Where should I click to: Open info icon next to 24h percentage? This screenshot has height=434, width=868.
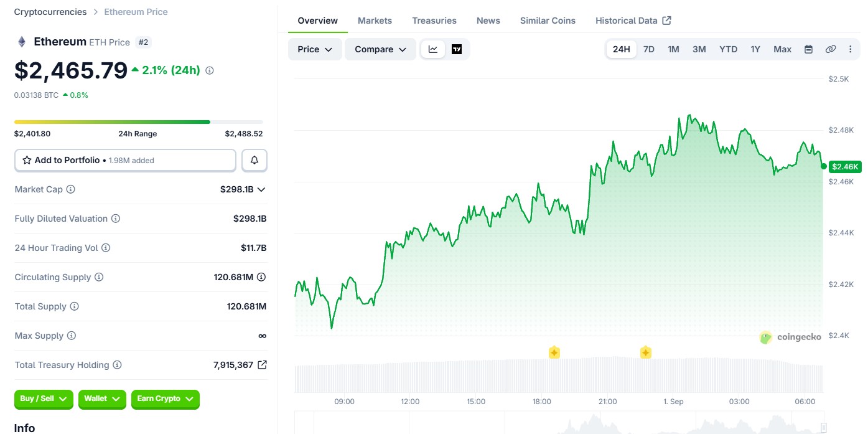click(210, 70)
